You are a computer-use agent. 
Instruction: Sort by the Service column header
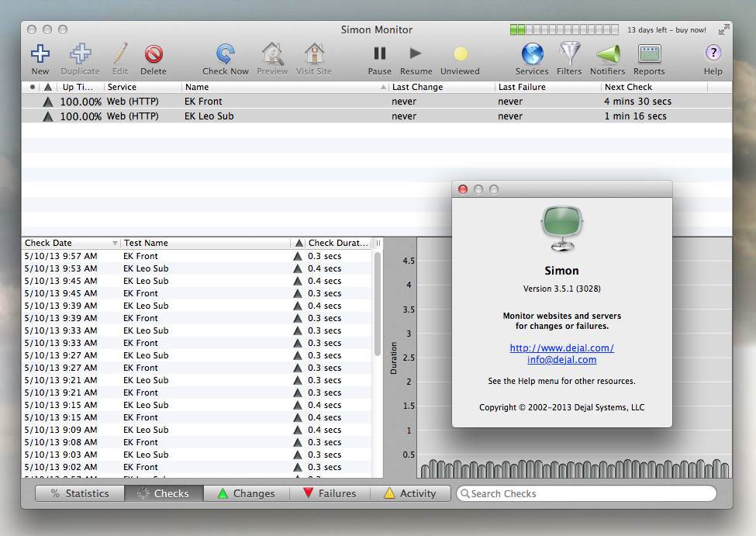[143, 87]
